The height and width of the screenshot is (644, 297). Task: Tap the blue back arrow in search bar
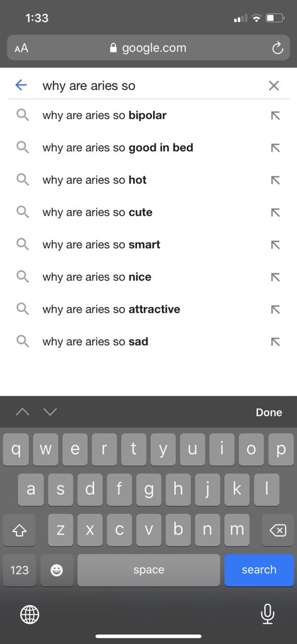tap(21, 85)
